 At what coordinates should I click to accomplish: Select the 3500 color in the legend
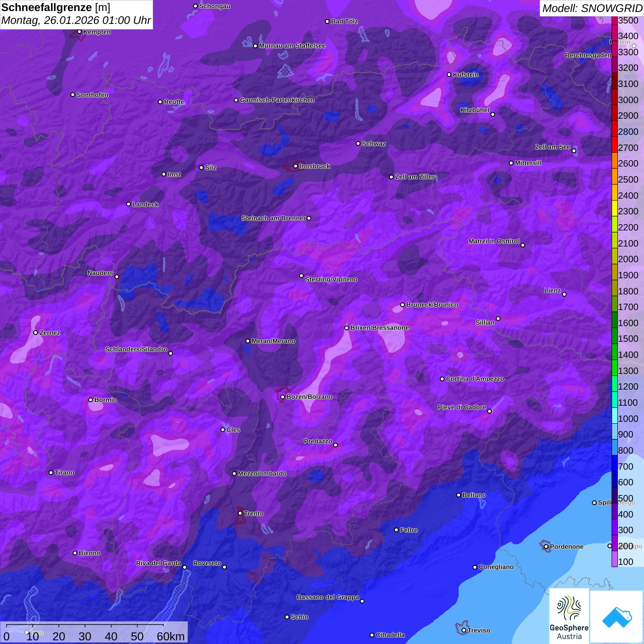pos(615,21)
